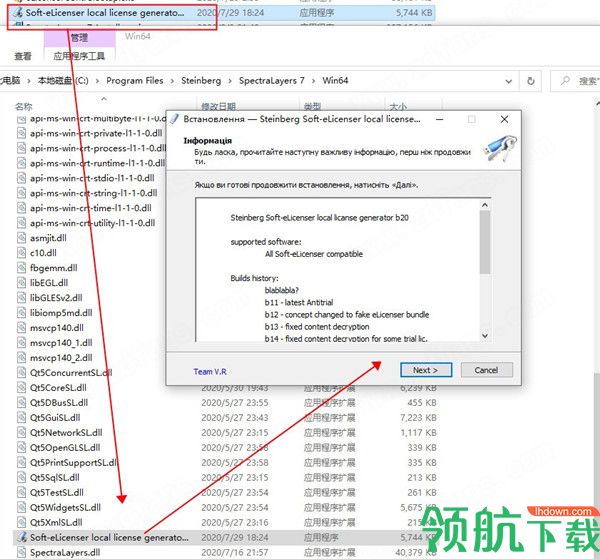
Task: Select the api-ms-win-crt-runtime-l1-1-0.dll file
Action: pyautogui.click(x=98, y=163)
